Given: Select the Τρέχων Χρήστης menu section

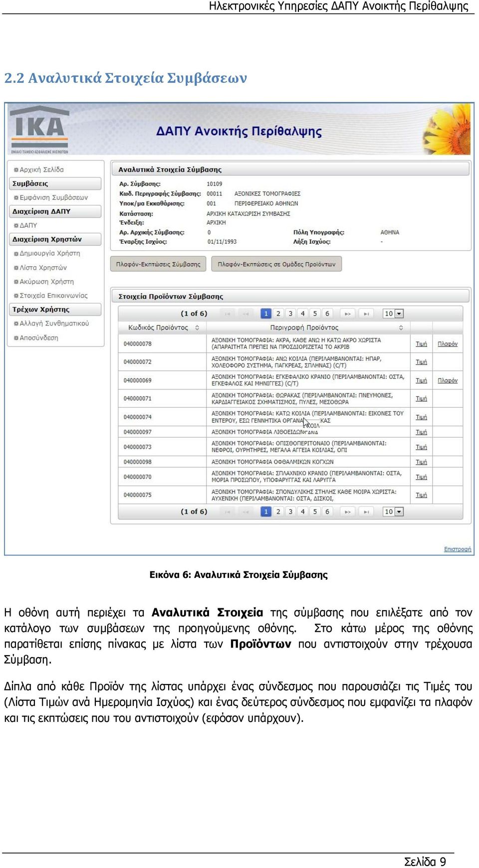Looking at the screenshot, I should click(x=55, y=310).
